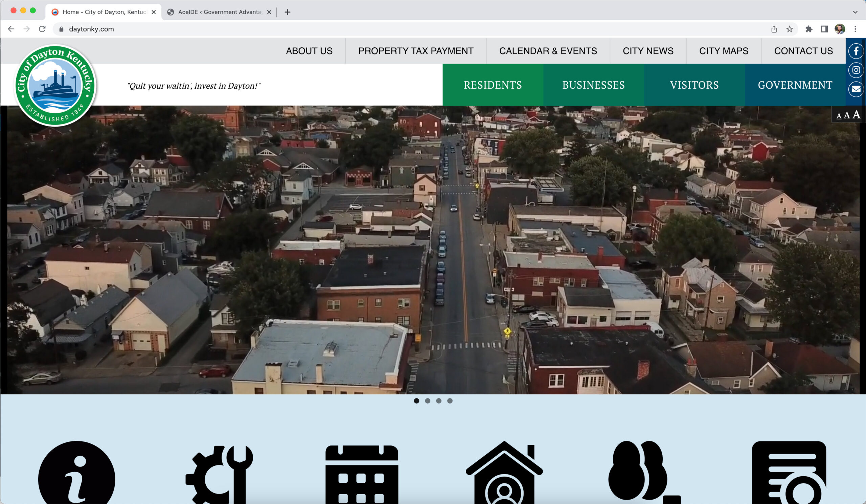Open the ABOUT US menu item
The image size is (866, 504).
coord(309,50)
